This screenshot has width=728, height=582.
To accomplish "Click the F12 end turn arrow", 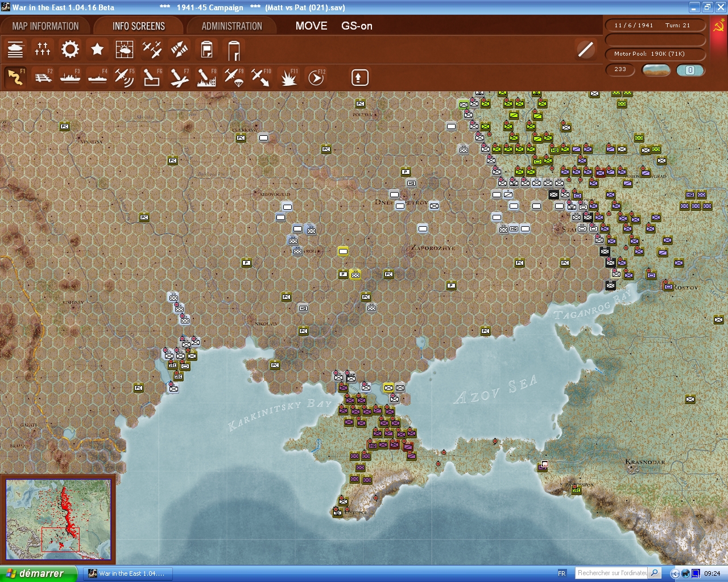I will pos(316,77).
